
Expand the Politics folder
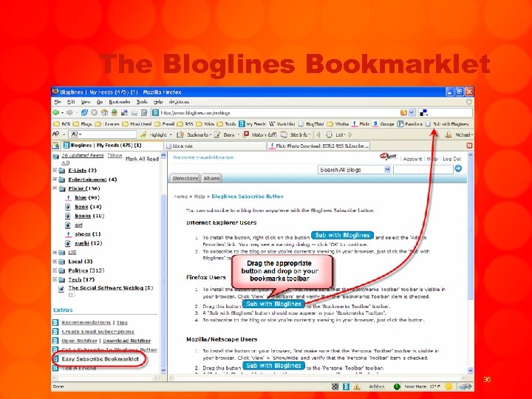tap(55, 270)
